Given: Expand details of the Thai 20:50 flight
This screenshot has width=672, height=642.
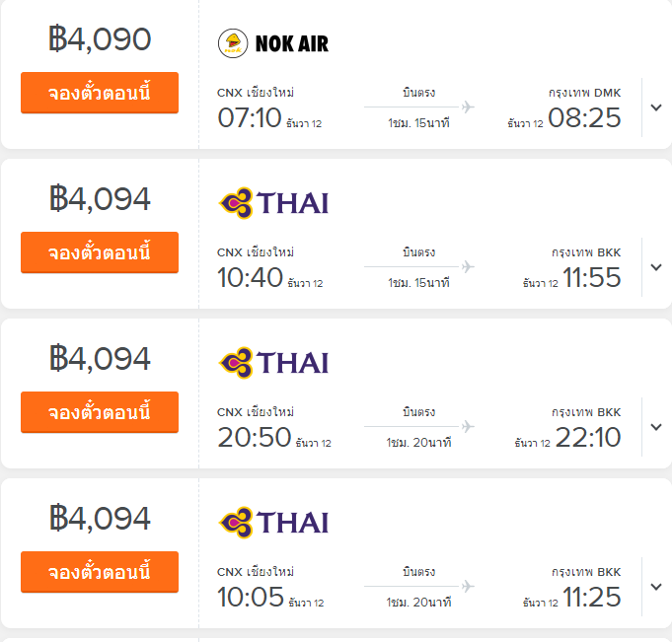Looking at the screenshot, I should point(657,426).
